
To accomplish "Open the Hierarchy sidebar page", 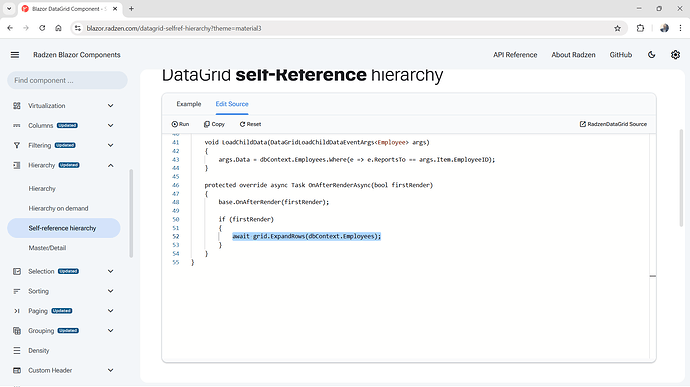I will point(42,188).
